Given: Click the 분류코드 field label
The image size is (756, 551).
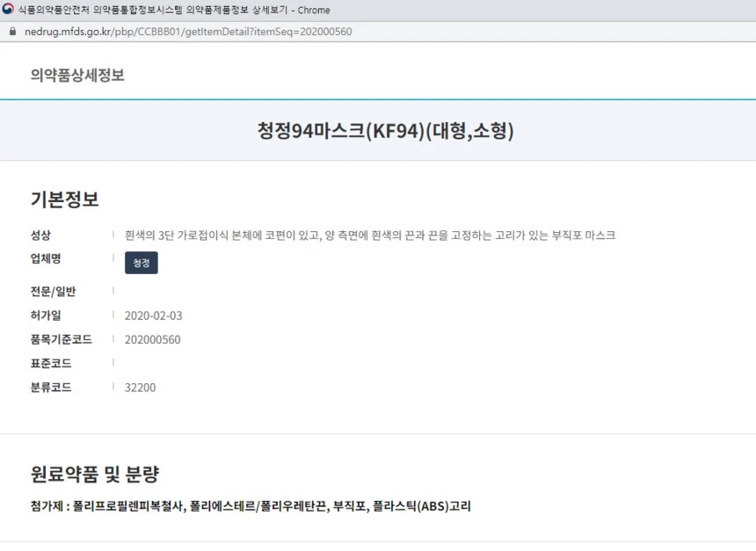Looking at the screenshot, I should tap(51, 387).
